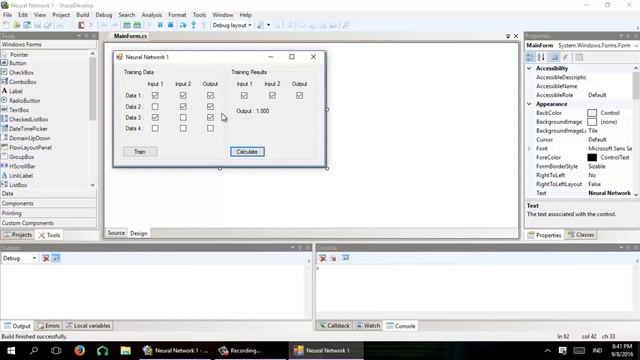Show Properties page icon in Properties panel
The height and width of the screenshot is (360, 640).
click(x=554, y=57)
